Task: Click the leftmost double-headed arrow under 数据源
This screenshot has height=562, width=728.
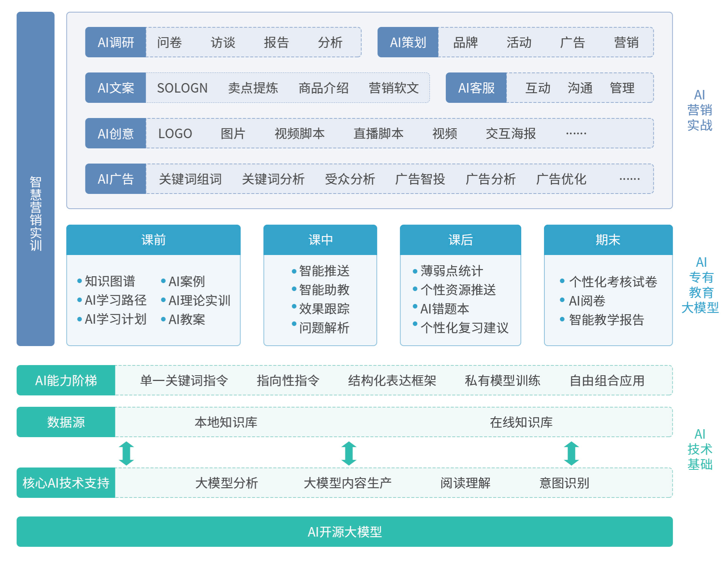Action: tap(126, 453)
